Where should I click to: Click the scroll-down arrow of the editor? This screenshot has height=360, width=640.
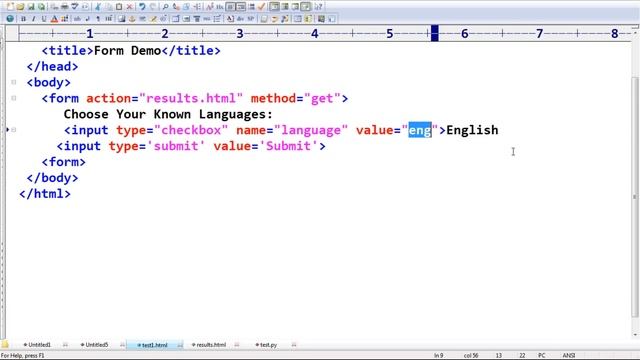635,335
